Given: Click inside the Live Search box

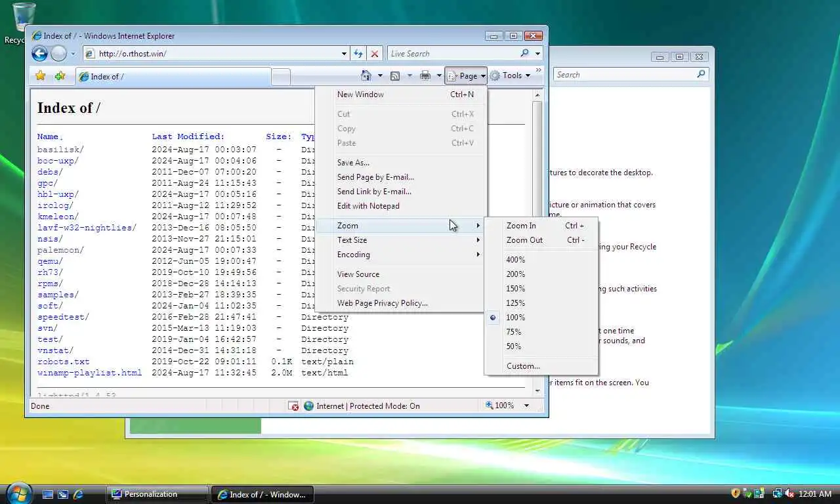Looking at the screenshot, I should click(x=453, y=54).
